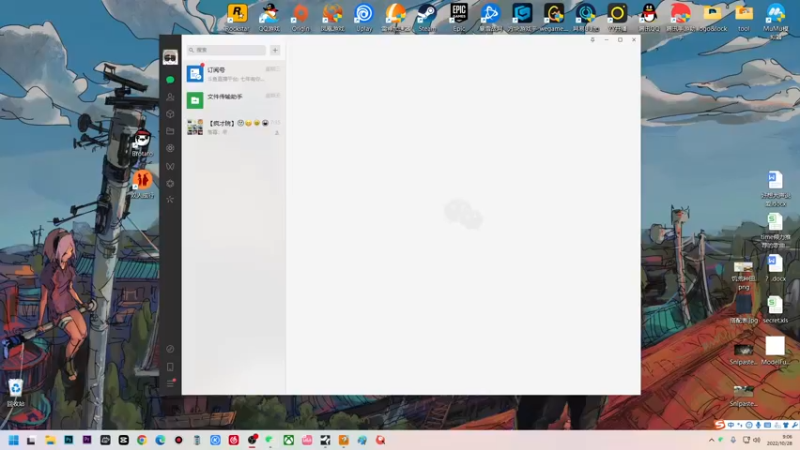The height and width of the screenshot is (450, 800).
Task: Click the plus button to start group chat
Action: pyautogui.click(x=275, y=50)
